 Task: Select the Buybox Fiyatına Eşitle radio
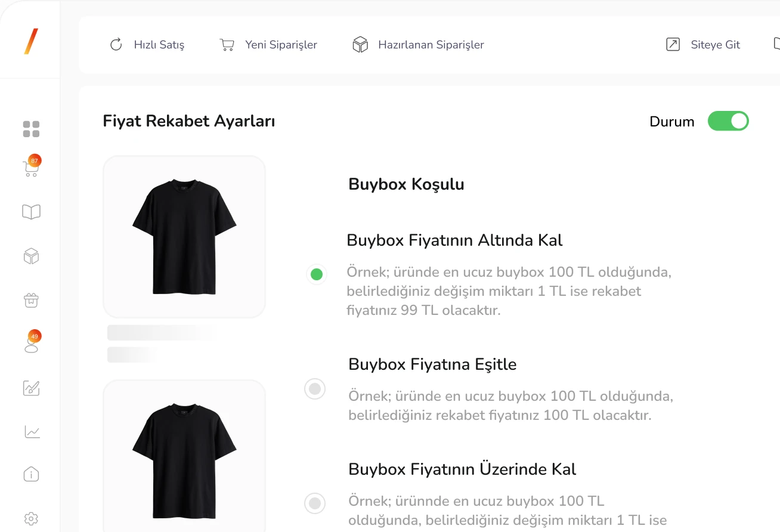point(315,389)
